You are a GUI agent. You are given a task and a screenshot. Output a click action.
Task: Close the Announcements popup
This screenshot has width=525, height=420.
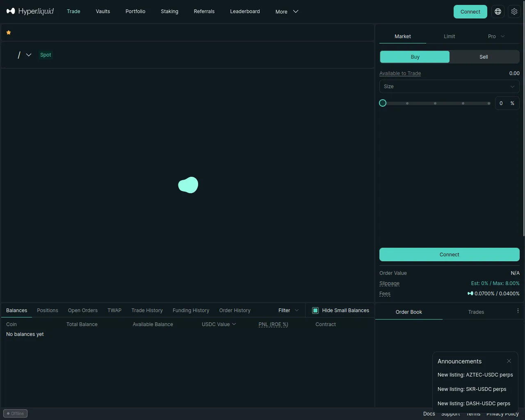tap(509, 361)
